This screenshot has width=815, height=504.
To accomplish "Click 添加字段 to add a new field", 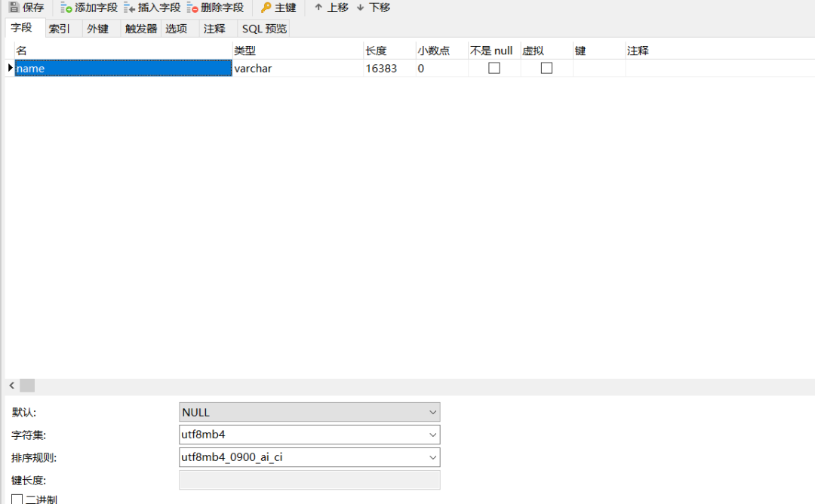I will click(88, 8).
